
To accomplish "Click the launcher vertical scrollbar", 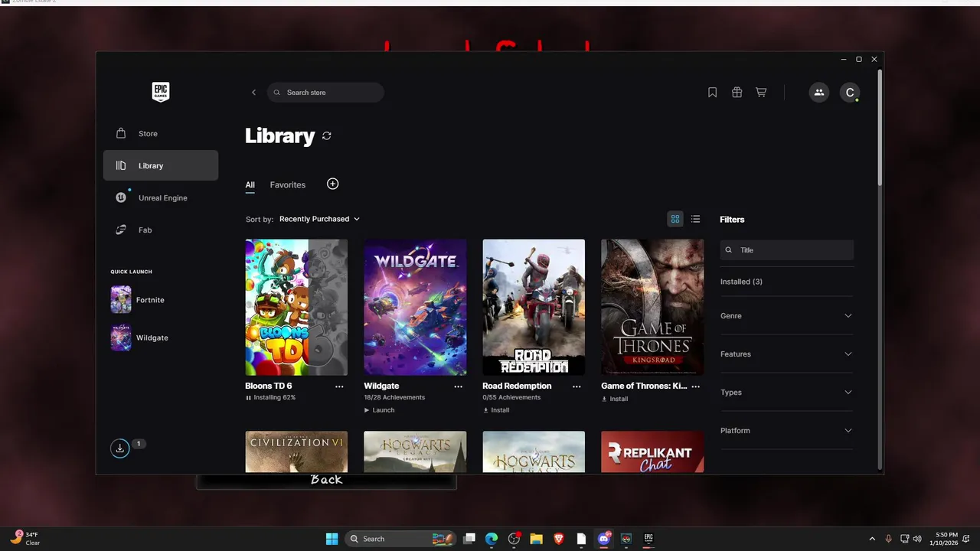I will 880,127.
